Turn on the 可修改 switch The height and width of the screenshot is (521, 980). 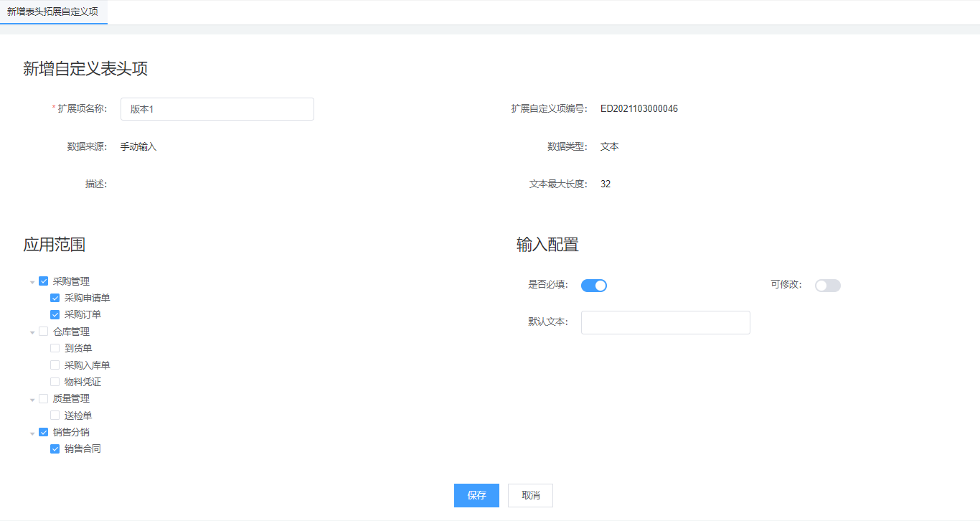[x=827, y=286]
